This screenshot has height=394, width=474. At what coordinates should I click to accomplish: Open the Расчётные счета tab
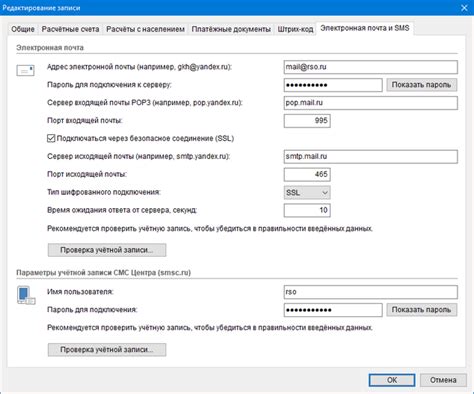click(70, 29)
